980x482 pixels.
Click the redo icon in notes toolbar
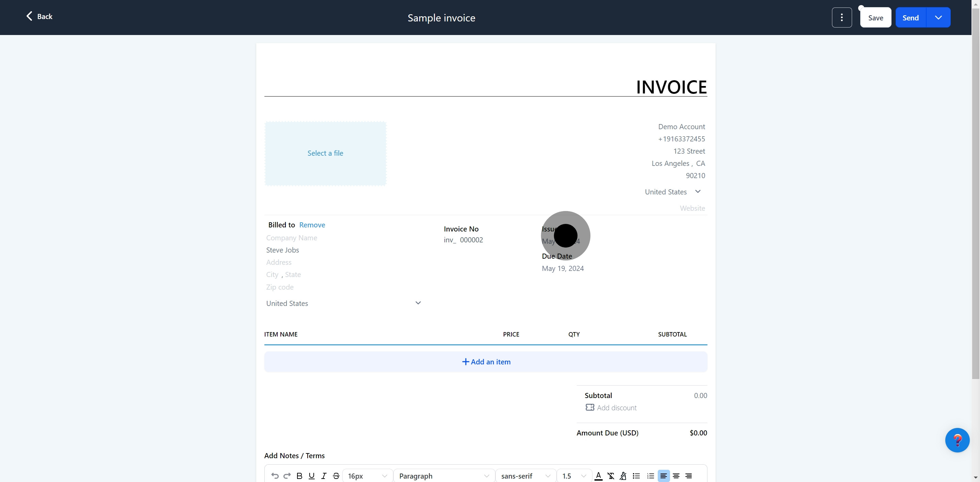coord(287,476)
